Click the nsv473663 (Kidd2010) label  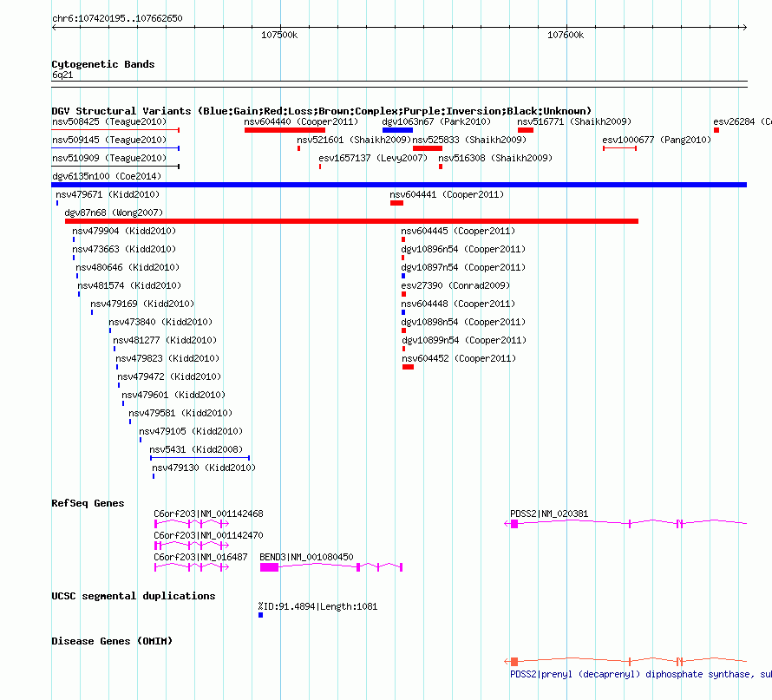pyautogui.click(x=124, y=249)
